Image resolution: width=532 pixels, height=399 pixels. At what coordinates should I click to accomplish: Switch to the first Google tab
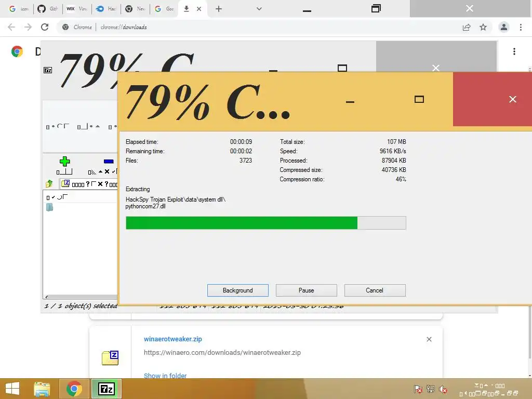point(19,9)
